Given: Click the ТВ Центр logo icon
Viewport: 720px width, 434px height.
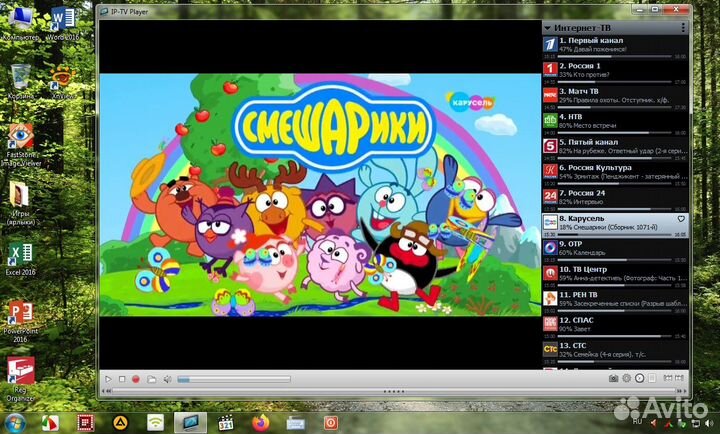Looking at the screenshot, I should [550, 273].
